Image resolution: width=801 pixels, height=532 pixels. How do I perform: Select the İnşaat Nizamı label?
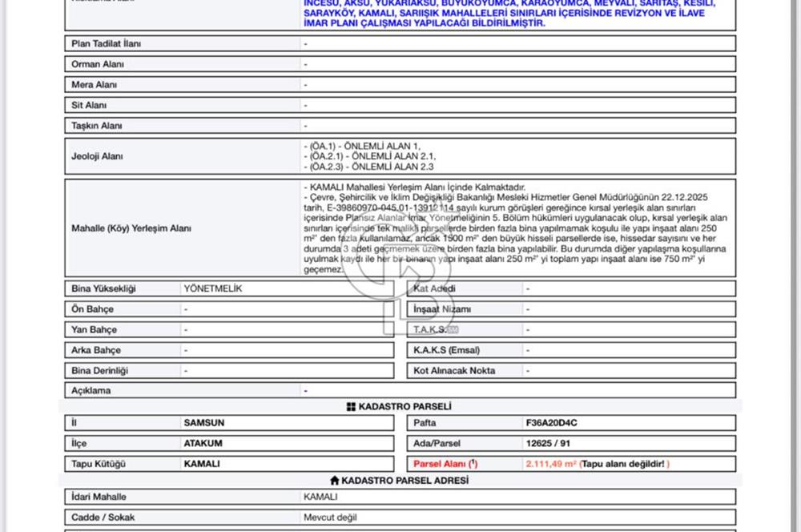point(442,309)
